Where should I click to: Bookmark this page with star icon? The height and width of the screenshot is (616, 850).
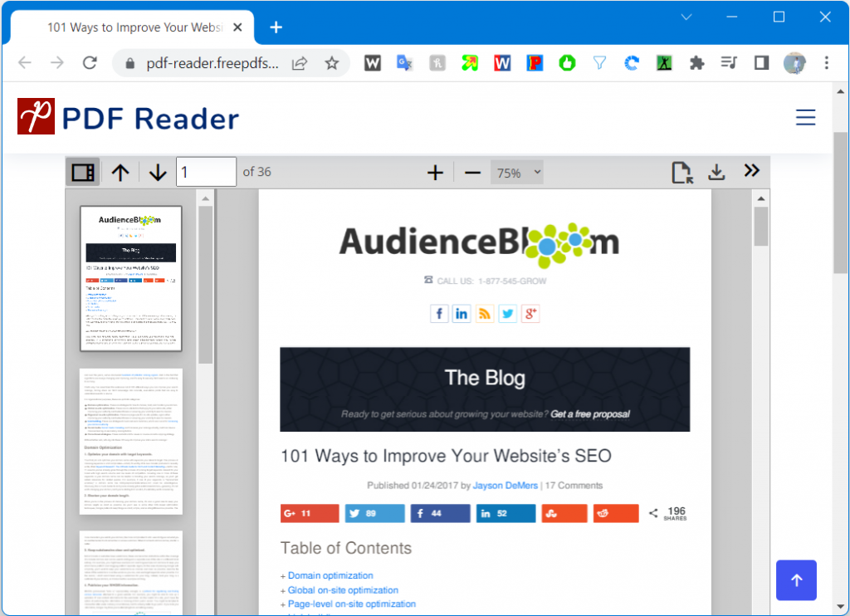point(332,63)
